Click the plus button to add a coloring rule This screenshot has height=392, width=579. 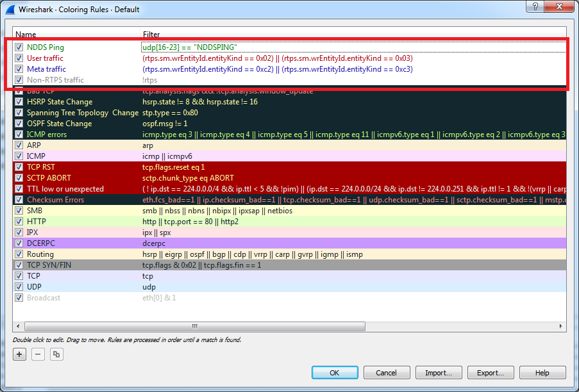pyautogui.click(x=19, y=354)
